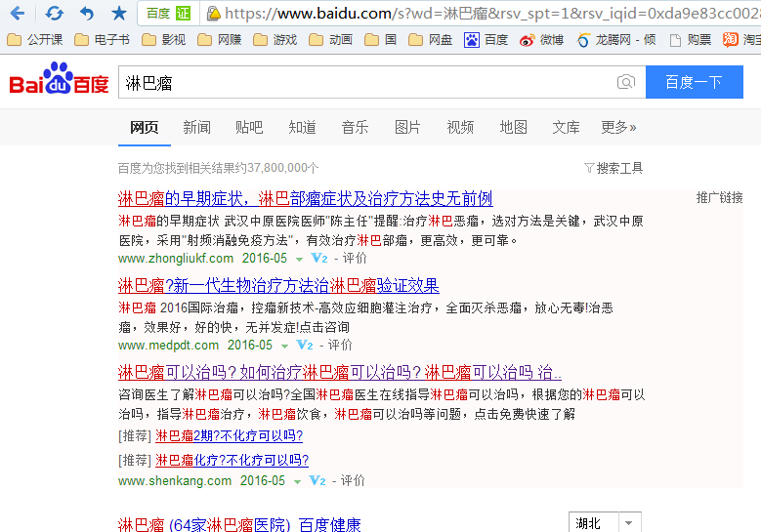Click the 推广链接 label
Screen dimensions: 761x532
[x=719, y=197]
